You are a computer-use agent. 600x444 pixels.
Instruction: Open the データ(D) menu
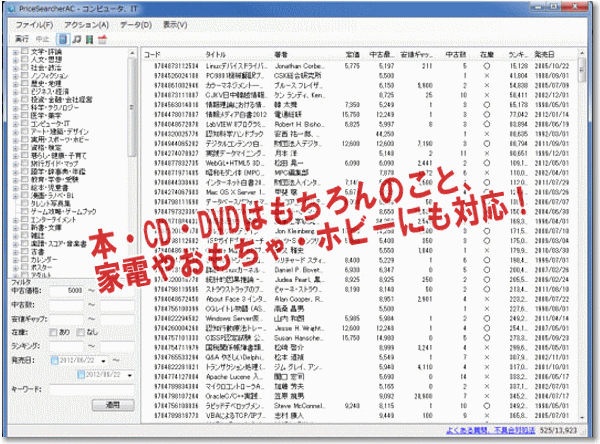pos(136,25)
